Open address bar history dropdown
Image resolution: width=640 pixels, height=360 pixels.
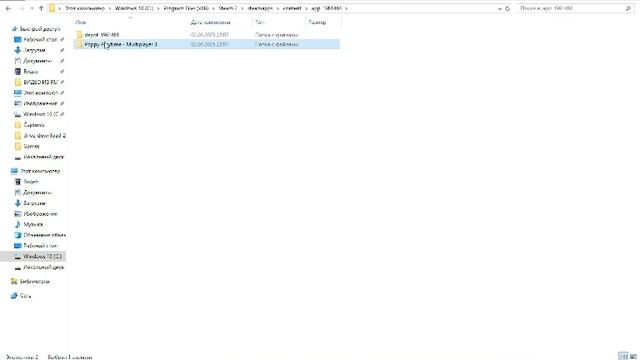500,9
